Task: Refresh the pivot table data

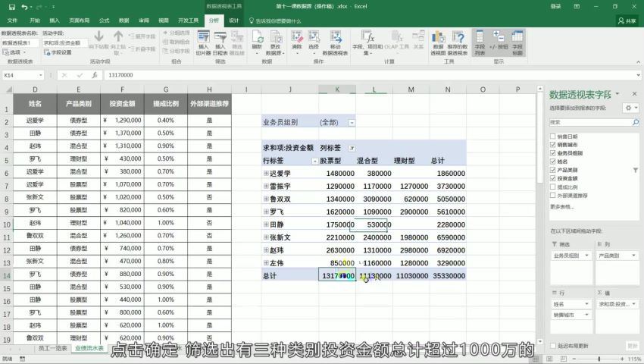Action: point(257,42)
